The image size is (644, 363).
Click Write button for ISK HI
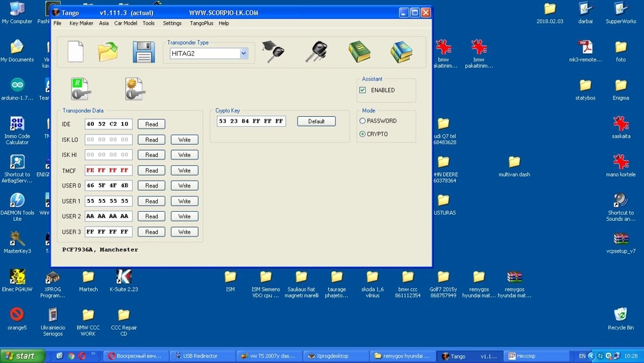coord(184,155)
